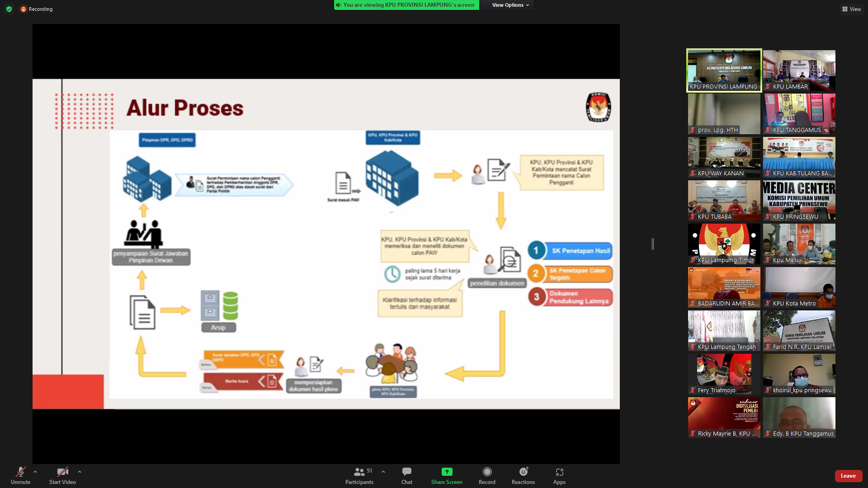Toggle Start Video camera icon

pyautogui.click(x=62, y=472)
